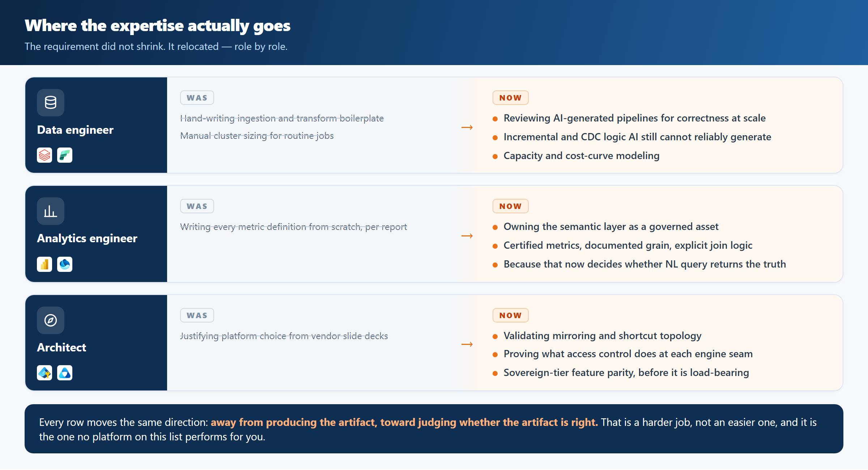Click the NOW badge in the Analytics engineer row
868x470 pixels.
(510, 206)
